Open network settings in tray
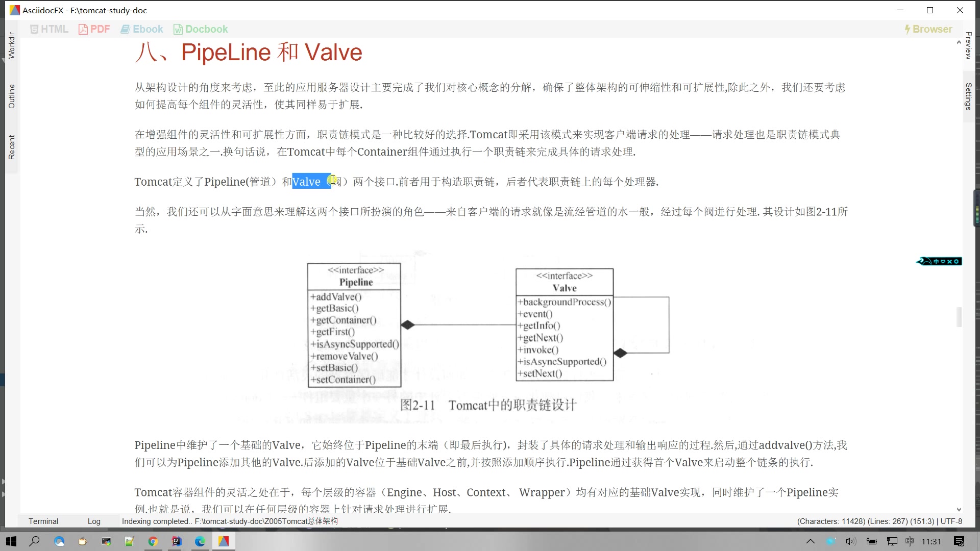Viewport: 980px width, 551px height. click(x=892, y=541)
